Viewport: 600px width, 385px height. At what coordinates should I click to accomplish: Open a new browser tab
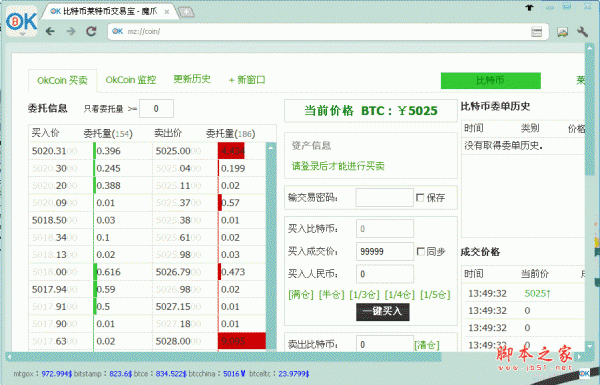[x=186, y=12]
